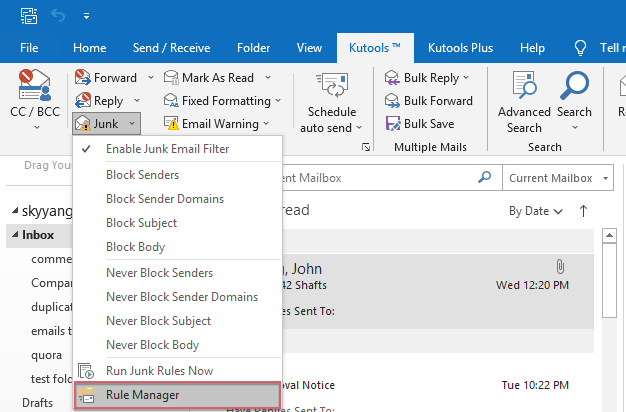Click the Junk warning envelope icon
The width and height of the screenshot is (626, 412).
point(83,124)
